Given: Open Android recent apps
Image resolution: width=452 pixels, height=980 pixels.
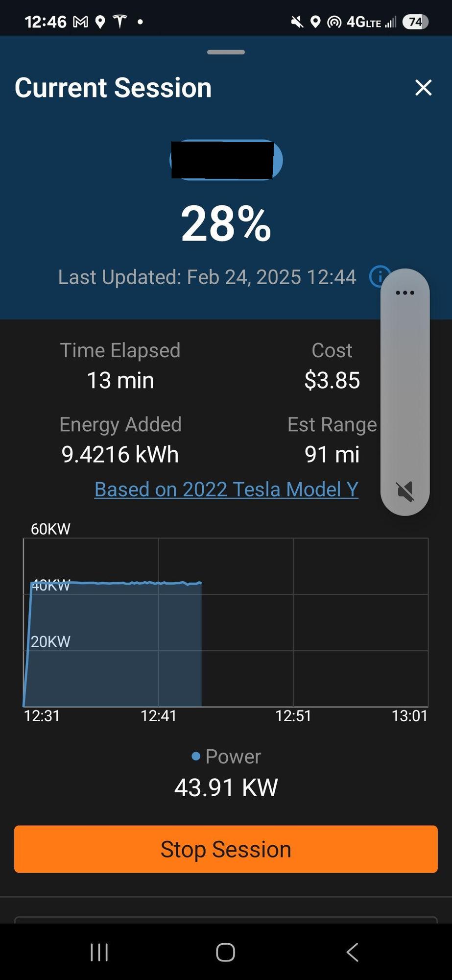Looking at the screenshot, I should pos(99,953).
